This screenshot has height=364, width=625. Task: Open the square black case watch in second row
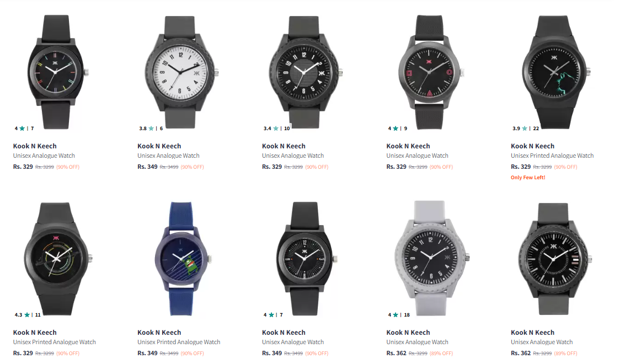click(305, 258)
